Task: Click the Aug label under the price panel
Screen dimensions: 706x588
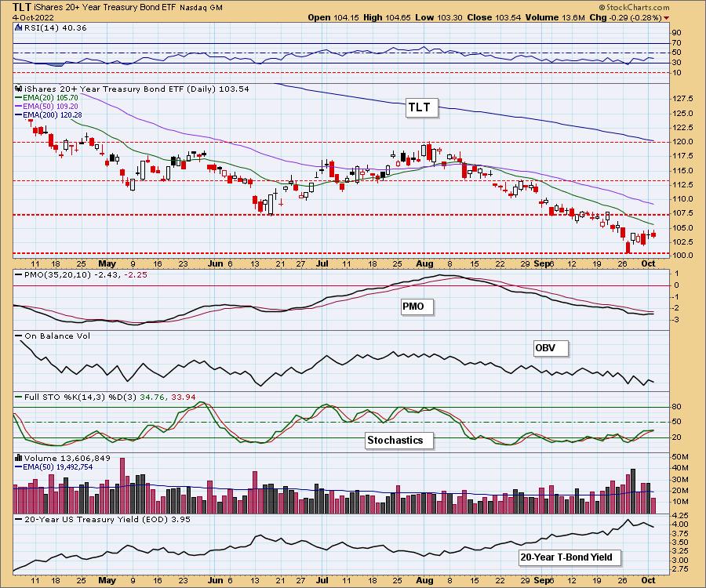Action: click(x=424, y=264)
